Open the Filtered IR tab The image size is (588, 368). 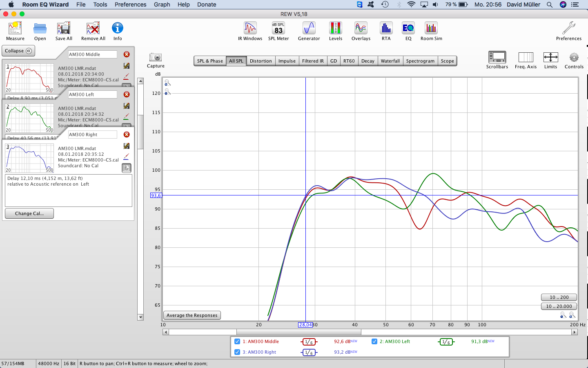313,61
